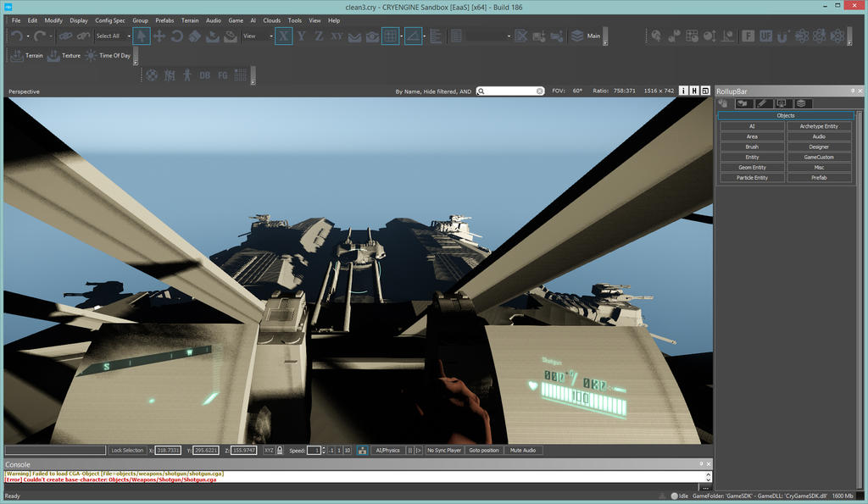The width and height of the screenshot is (868, 504).
Task: Click the Main layer icon
Action: [x=577, y=36]
